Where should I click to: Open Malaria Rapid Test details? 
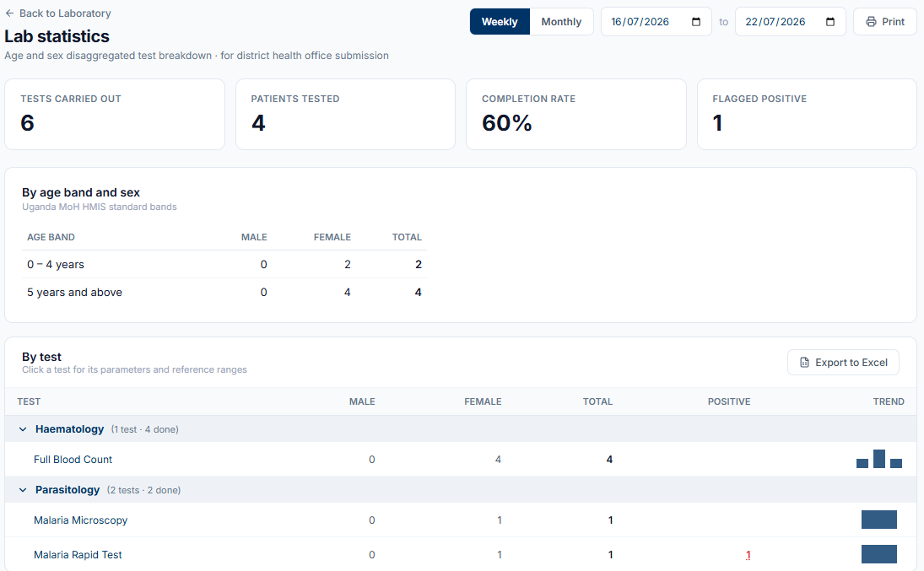pyautogui.click(x=78, y=554)
